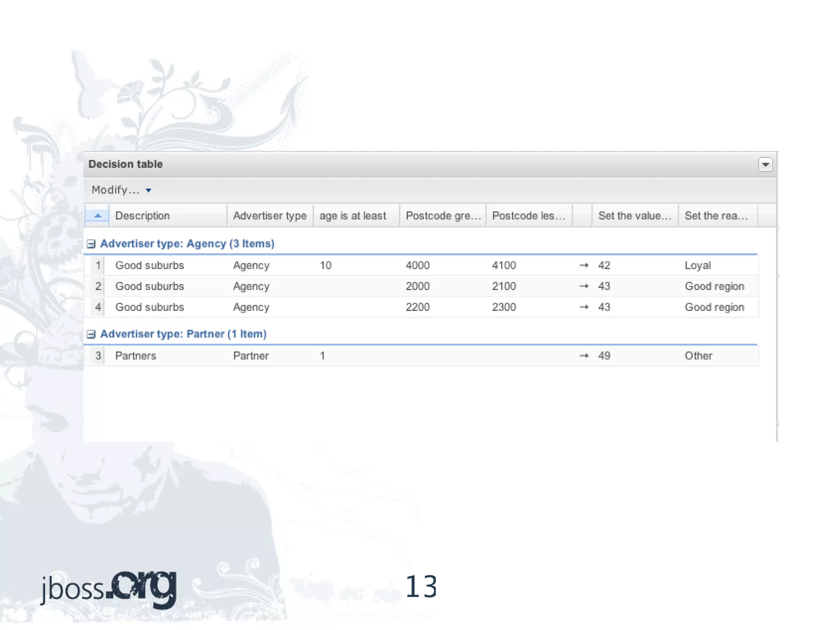Click the arrow icon in row 1
This screenshot has height=630, width=840.
(x=584, y=265)
